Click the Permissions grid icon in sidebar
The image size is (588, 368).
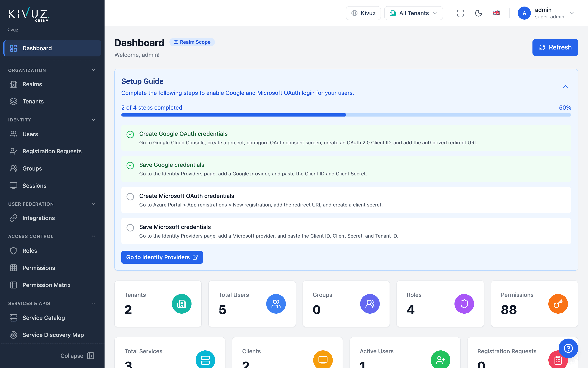coord(13,268)
